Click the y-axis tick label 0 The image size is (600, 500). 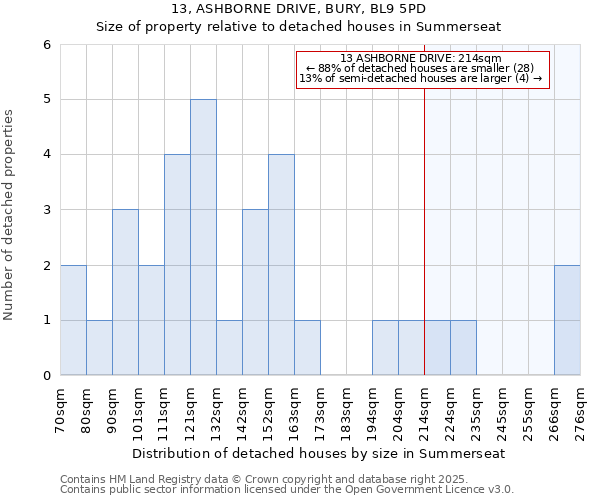[x=47, y=375]
